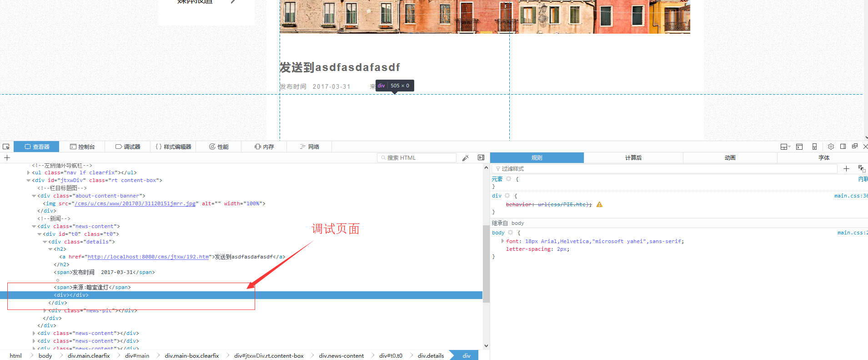Switch to the 查看器 inspector tab
This screenshot has width=868, height=360.
37,147
